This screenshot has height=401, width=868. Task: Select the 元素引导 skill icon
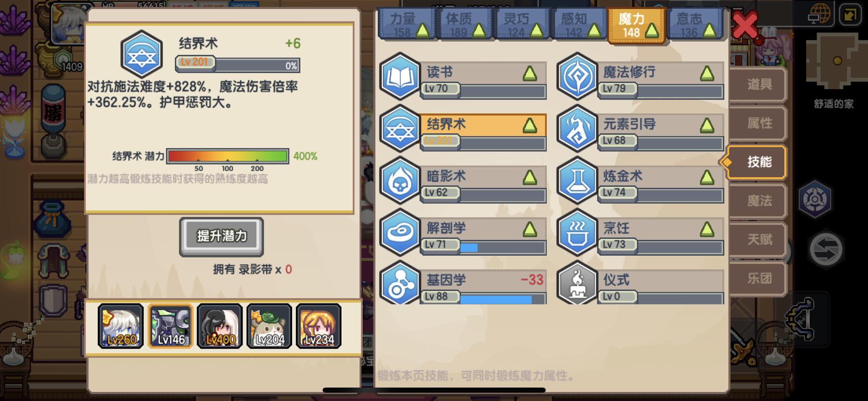[576, 129]
